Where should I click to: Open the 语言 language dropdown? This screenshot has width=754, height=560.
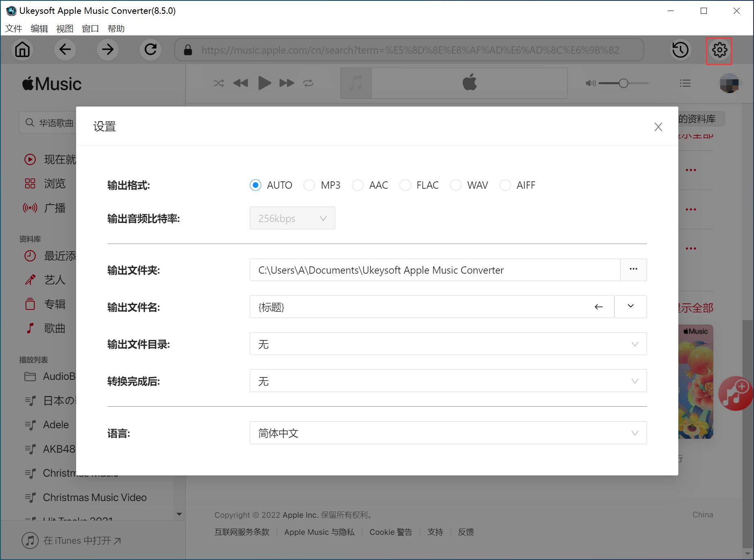(x=448, y=433)
